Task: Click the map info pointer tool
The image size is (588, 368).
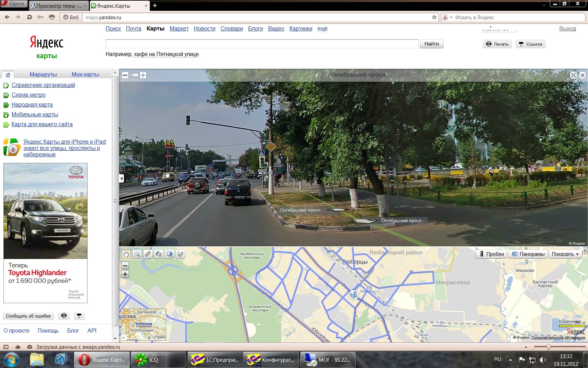Action: point(181,254)
